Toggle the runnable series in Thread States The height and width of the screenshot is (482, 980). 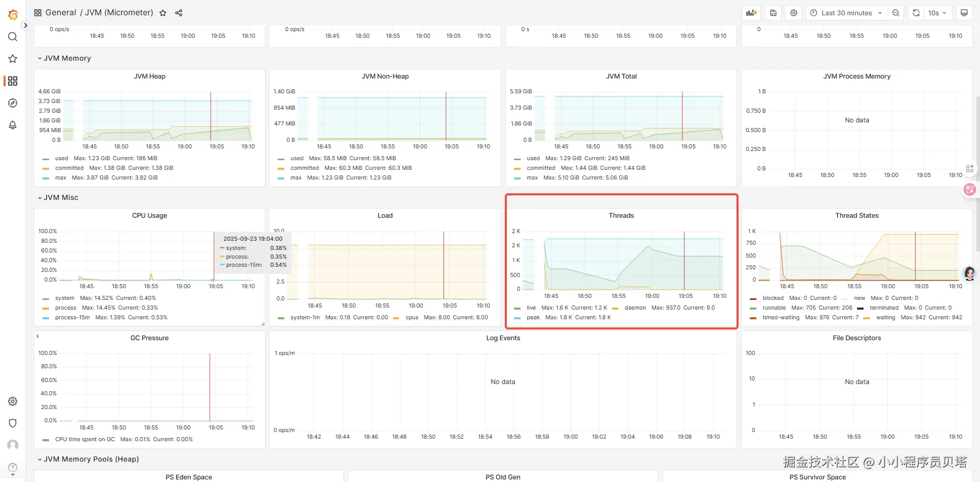tap(774, 308)
